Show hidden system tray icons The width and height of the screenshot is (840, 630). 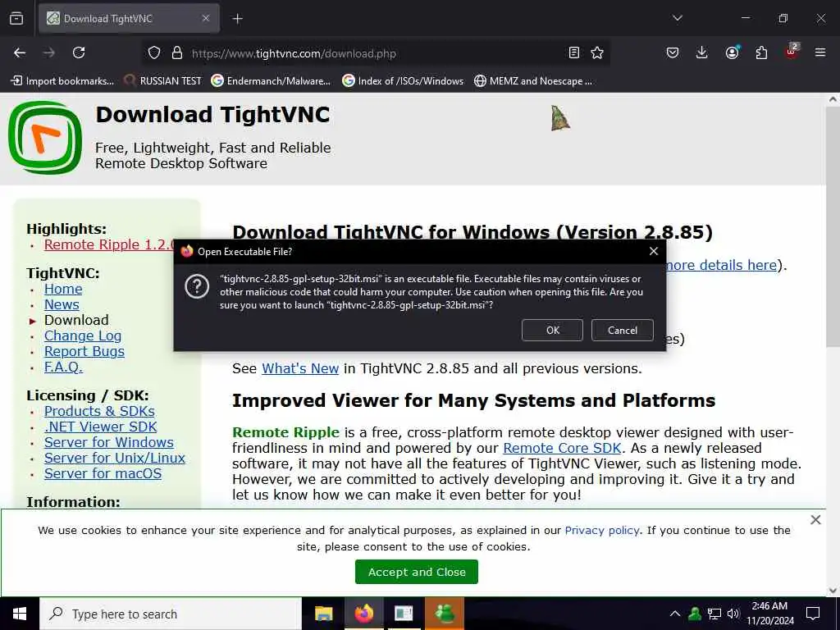click(x=675, y=614)
